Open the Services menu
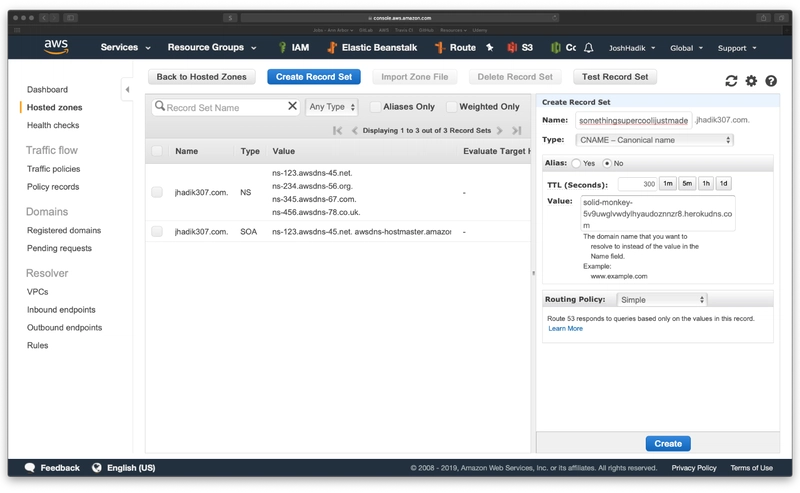Image resolution: width=800 pixels, height=493 pixels. (x=125, y=48)
